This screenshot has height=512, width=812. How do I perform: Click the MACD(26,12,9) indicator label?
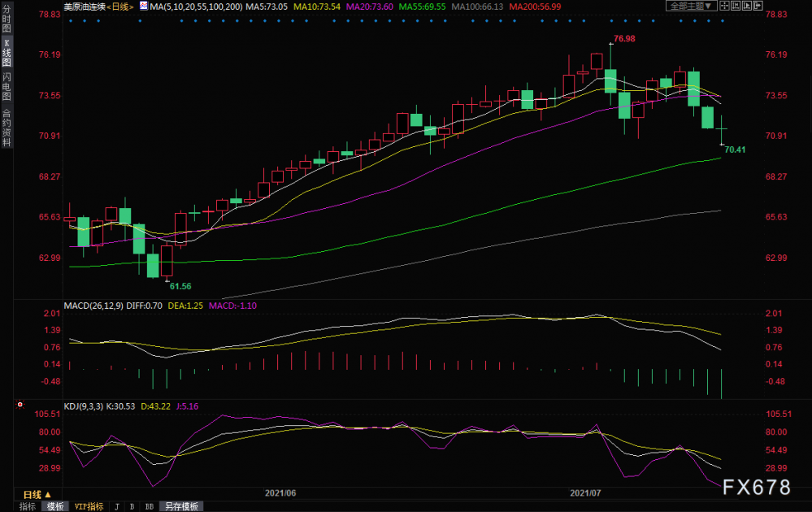click(x=93, y=306)
